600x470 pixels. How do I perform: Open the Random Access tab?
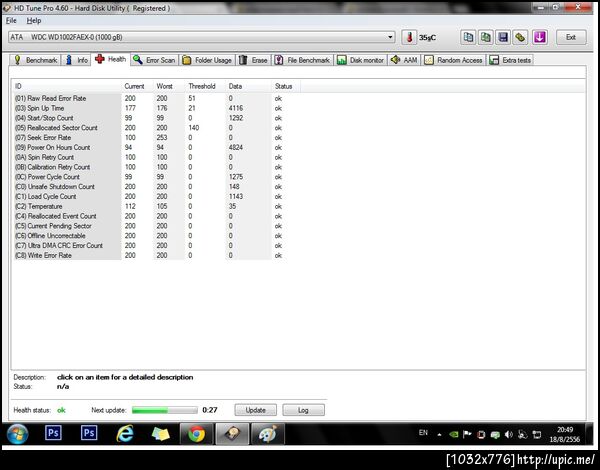coord(453,60)
